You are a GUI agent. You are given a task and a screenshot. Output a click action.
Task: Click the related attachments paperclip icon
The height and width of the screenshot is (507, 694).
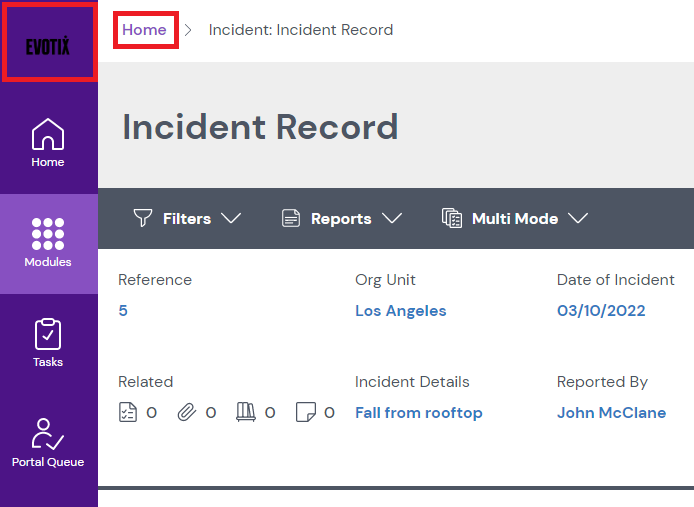click(x=186, y=412)
